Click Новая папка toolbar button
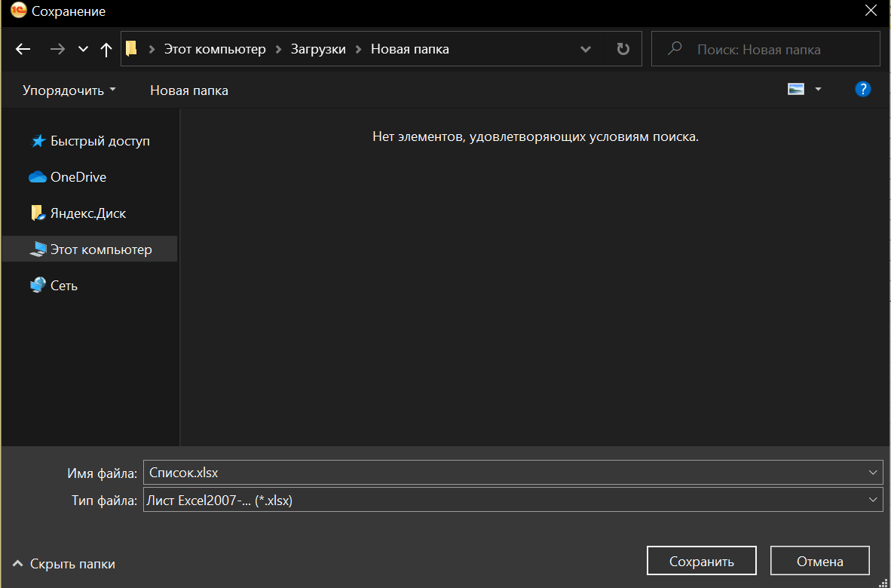Viewport: 891px width, 588px height. click(x=188, y=90)
